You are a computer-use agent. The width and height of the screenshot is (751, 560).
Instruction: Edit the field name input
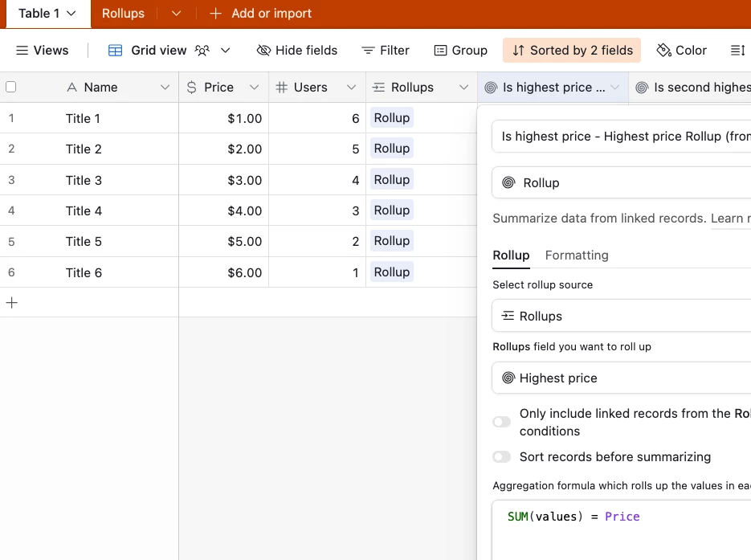tap(622, 137)
